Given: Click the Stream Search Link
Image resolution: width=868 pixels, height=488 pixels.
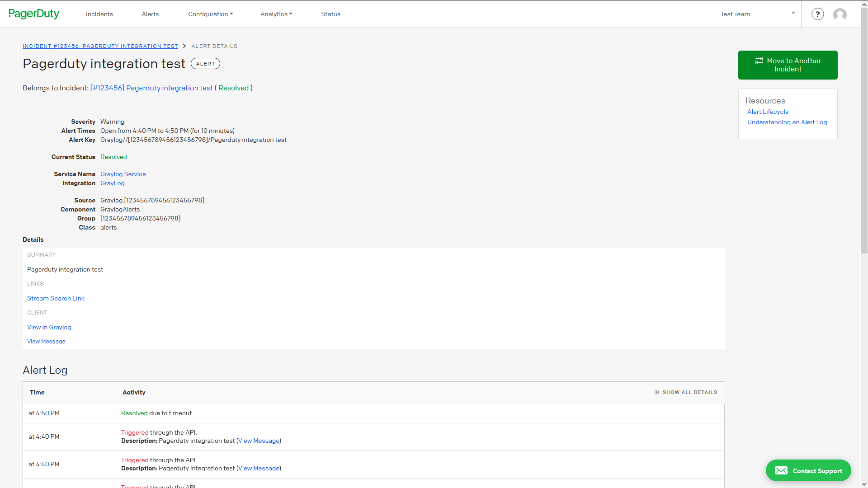Looking at the screenshot, I should (56, 298).
